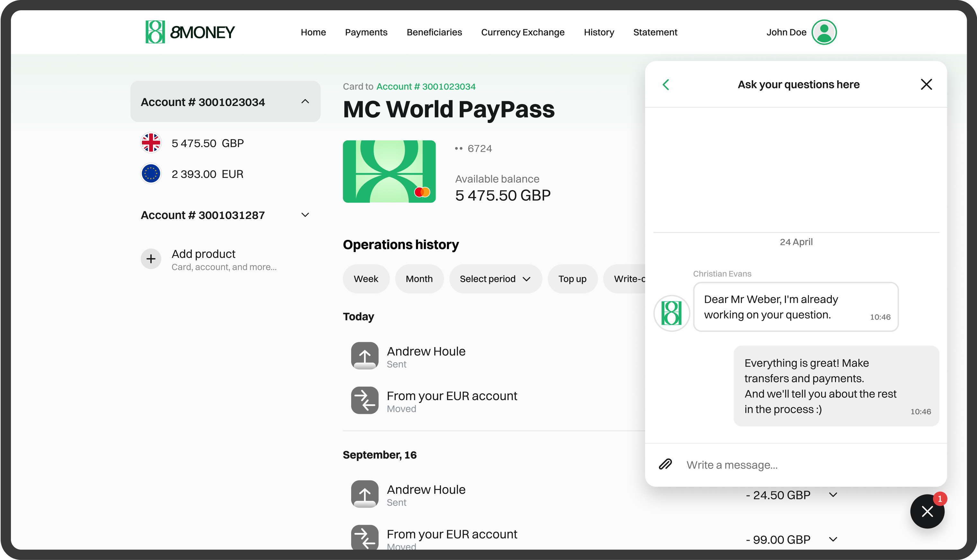Click the 8MONEY logo
This screenshot has height=560, width=977.
190,32
